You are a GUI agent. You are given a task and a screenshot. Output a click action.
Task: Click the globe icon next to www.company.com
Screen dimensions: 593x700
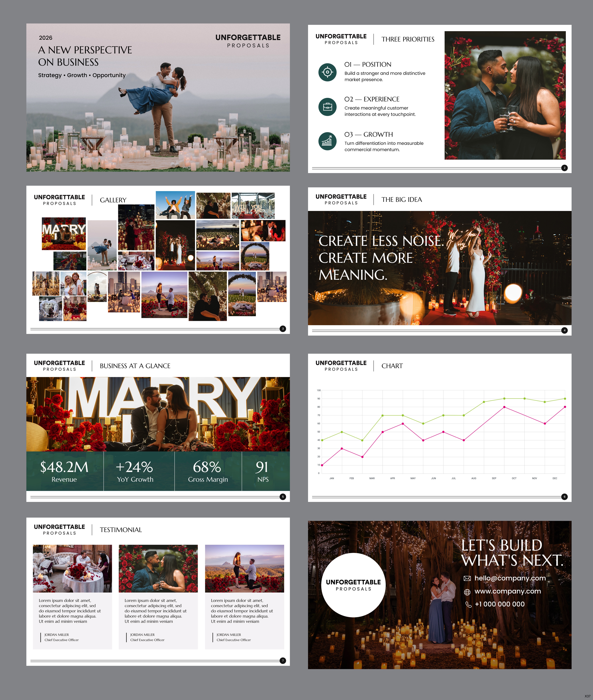(x=467, y=592)
